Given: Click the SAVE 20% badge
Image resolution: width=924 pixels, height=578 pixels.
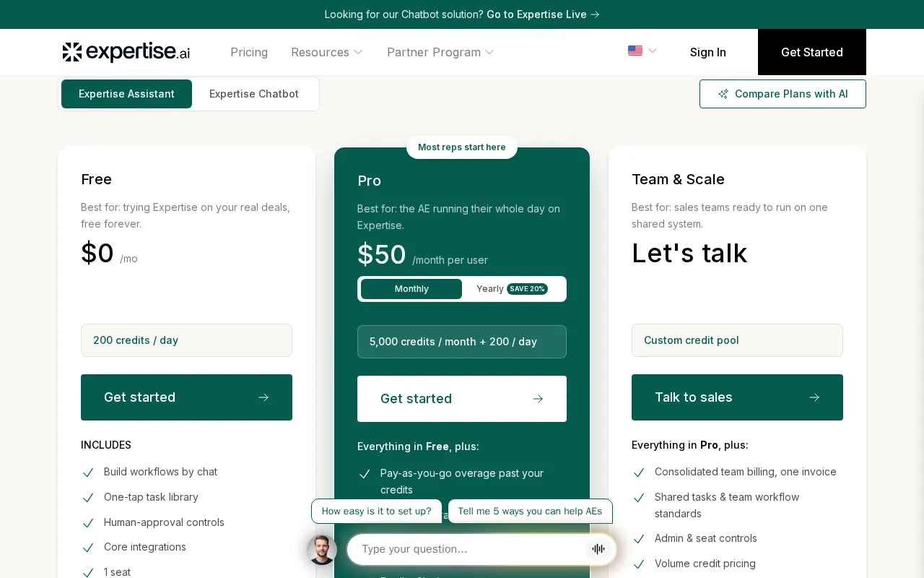Looking at the screenshot, I should 527,289.
